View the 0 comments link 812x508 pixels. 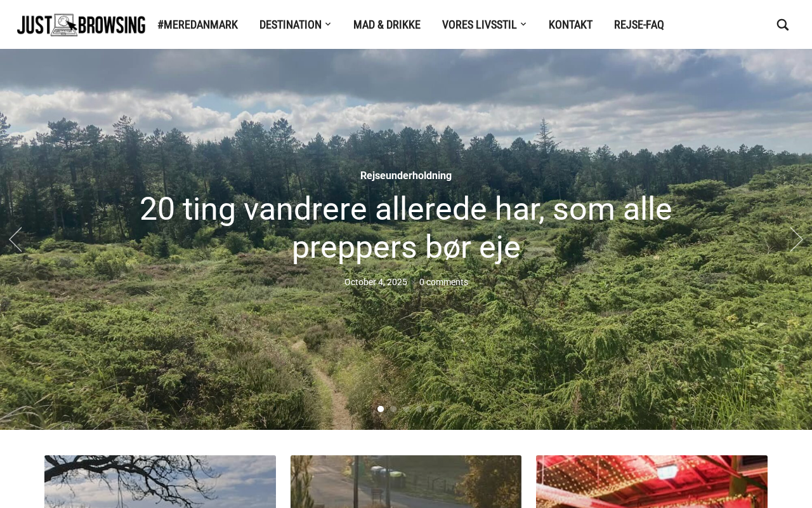click(443, 283)
